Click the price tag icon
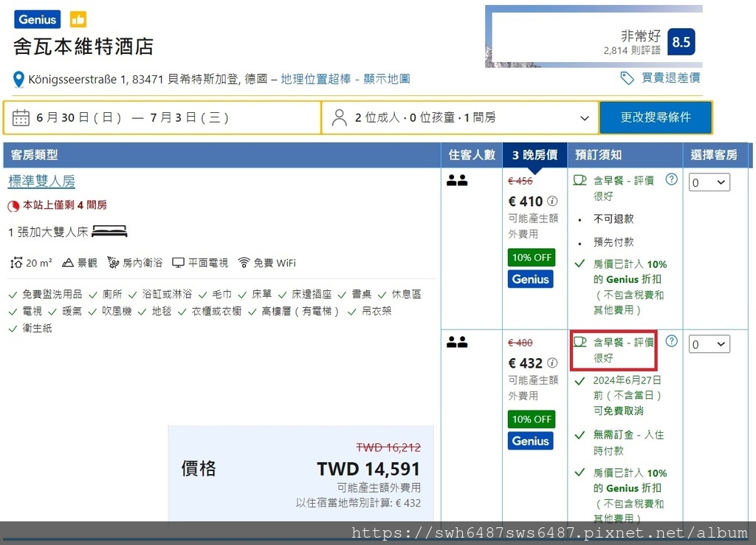Image resolution: width=756 pixels, height=545 pixels. click(627, 78)
